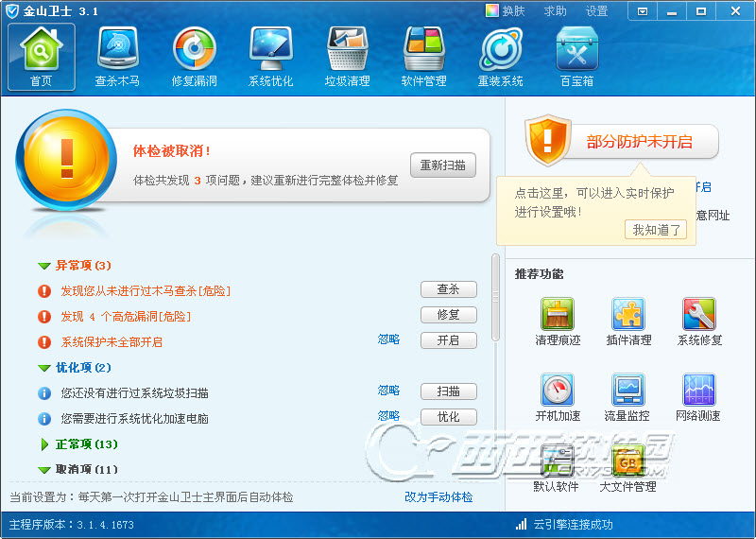Screen dimensions: 756x539
Task: Click the scrollbar of the checkup list
Action: (495, 297)
